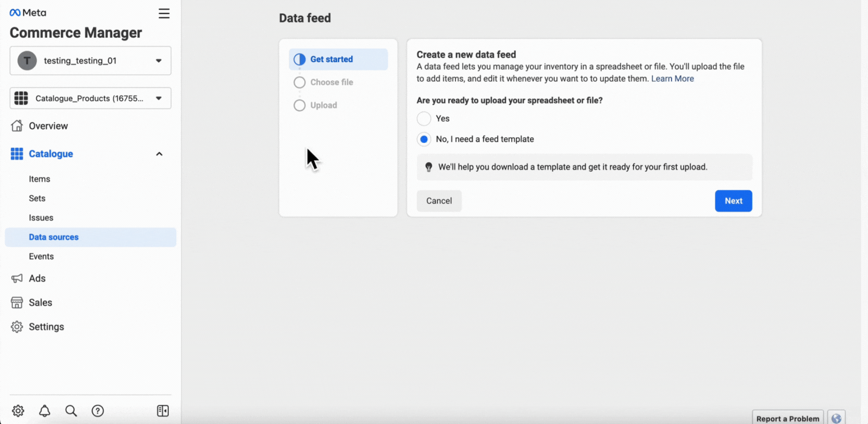Click the Next button

pyautogui.click(x=733, y=201)
